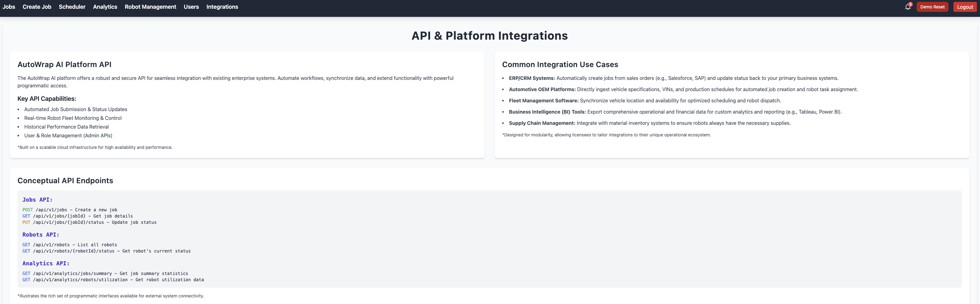Click 'Common Integration Use Cases' heading
This screenshot has width=980, height=304.
point(560,64)
